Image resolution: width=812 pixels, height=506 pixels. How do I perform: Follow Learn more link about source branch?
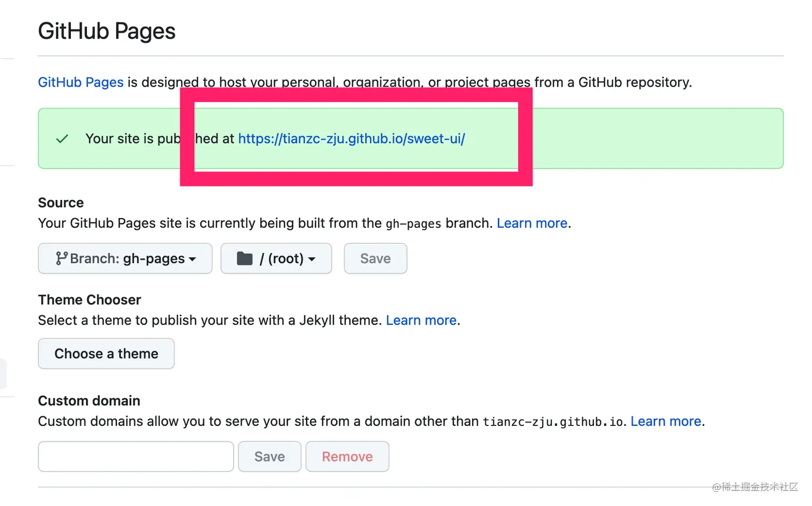click(532, 223)
